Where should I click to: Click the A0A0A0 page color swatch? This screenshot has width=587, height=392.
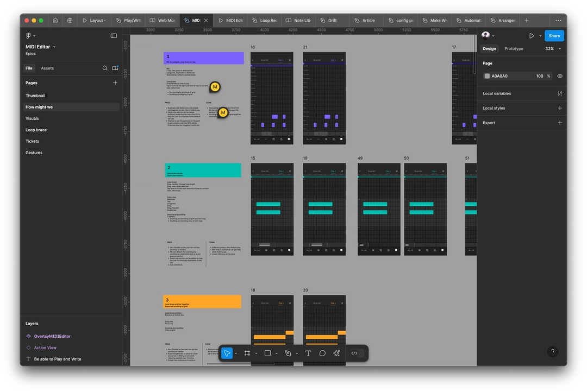point(486,76)
